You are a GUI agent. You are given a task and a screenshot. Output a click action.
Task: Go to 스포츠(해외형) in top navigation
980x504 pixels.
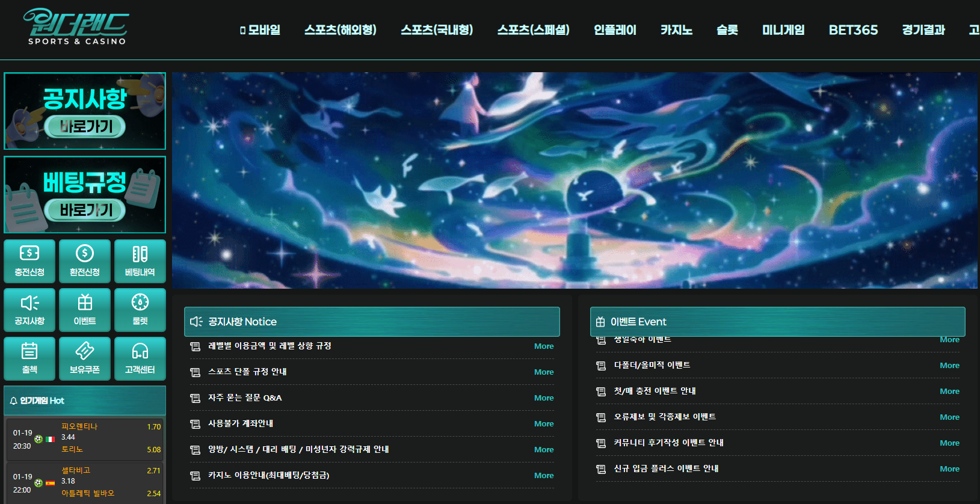(341, 29)
